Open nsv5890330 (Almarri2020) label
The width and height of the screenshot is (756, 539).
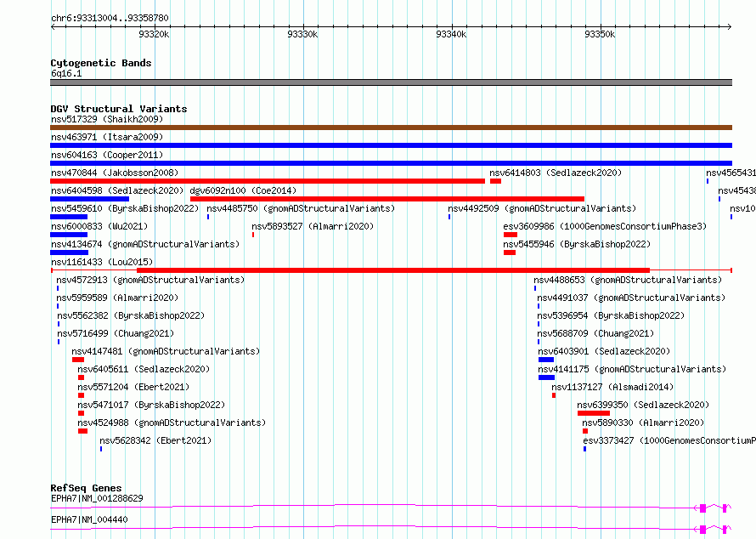pos(643,423)
